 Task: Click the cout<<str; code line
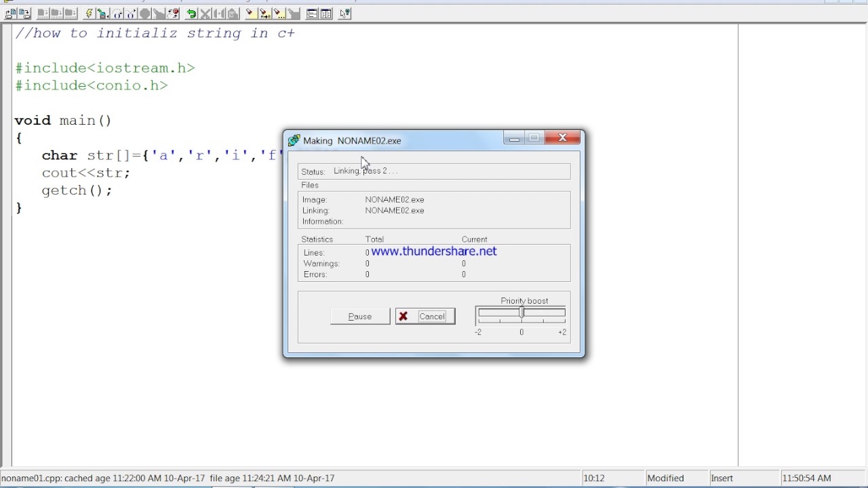[86, 173]
